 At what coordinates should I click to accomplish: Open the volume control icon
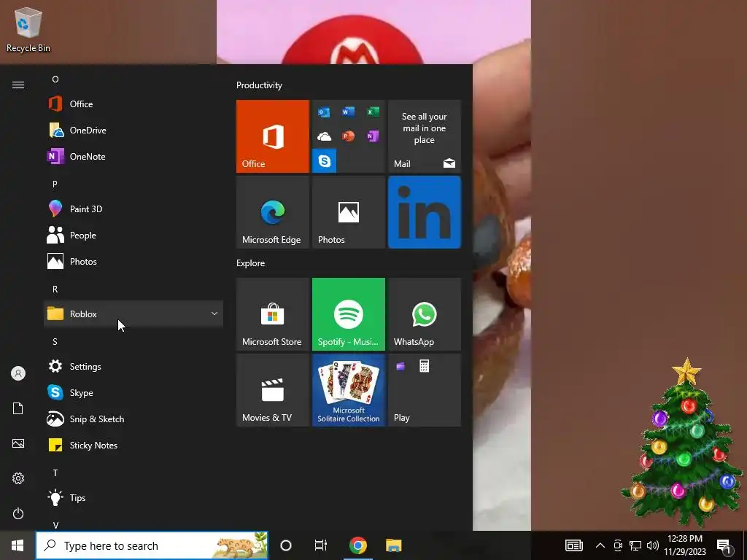(653, 545)
